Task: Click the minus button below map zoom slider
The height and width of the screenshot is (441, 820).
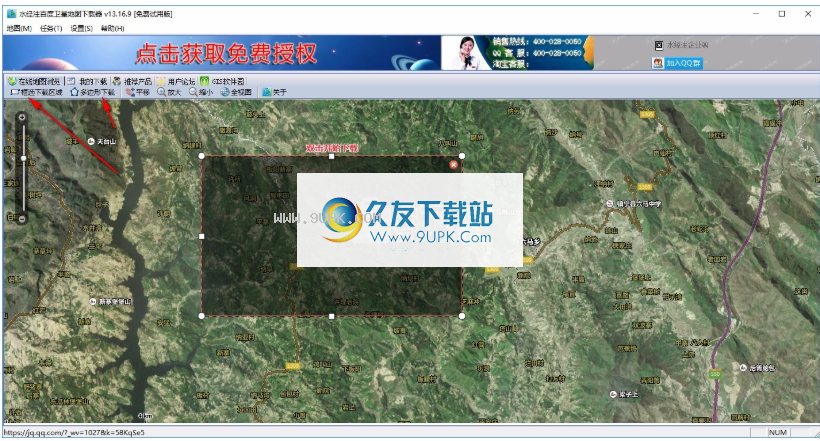Action: click(22, 219)
